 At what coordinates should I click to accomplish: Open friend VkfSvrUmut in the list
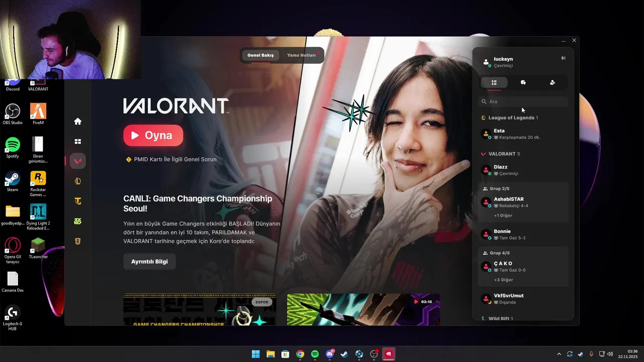tap(523, 299)
